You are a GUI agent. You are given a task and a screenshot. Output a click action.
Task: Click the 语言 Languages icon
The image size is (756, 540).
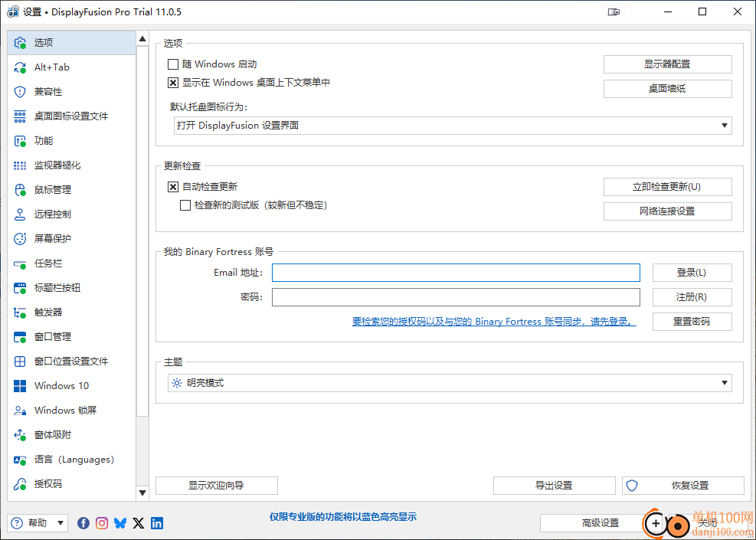pos(20,460)
